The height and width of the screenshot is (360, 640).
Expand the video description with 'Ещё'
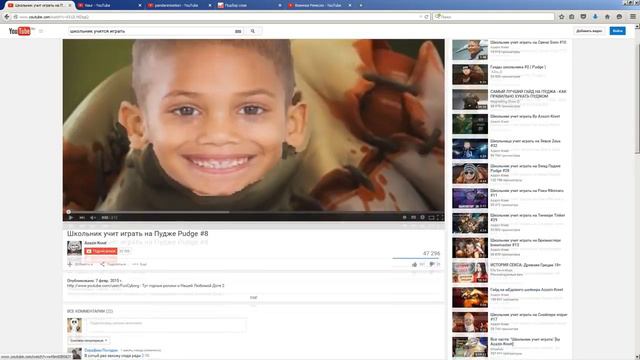pos(253,298)
